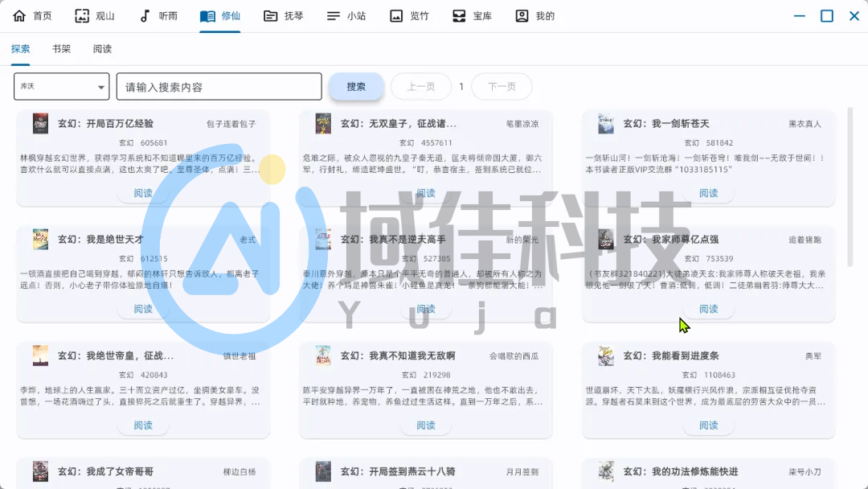The height and width of the screenshot is (489, 868).
Task: Open cover of 玄幻：我是绝世天才
Action: [40, 239]
